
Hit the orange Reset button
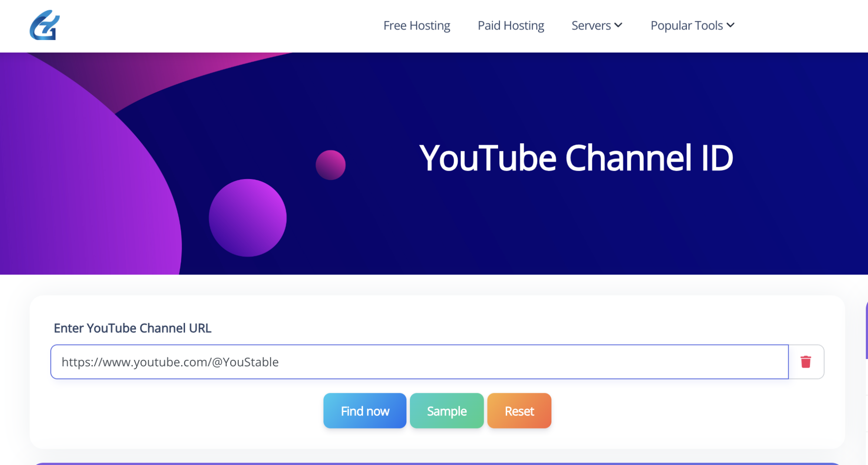[519, 411]
